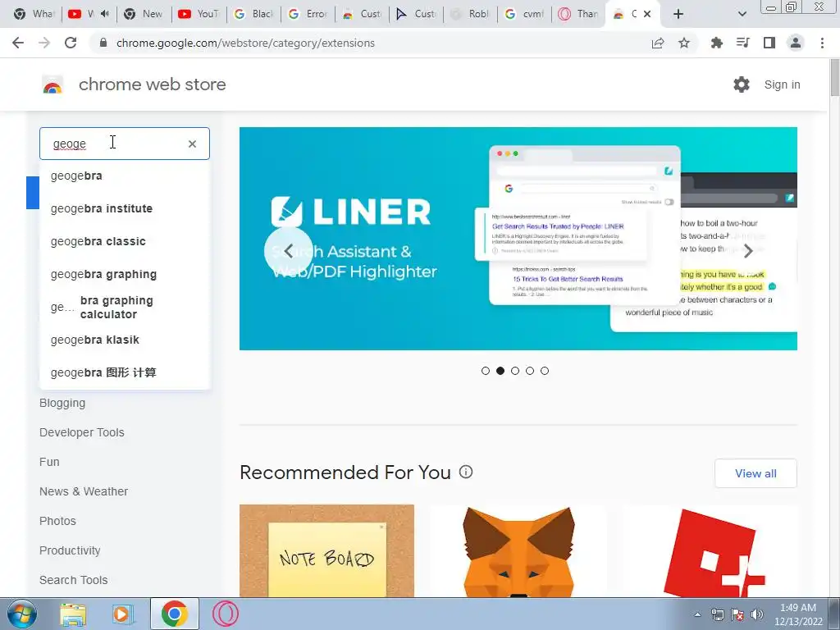
Task: Open the Action Center flag icon
Action: pos(737,614)
